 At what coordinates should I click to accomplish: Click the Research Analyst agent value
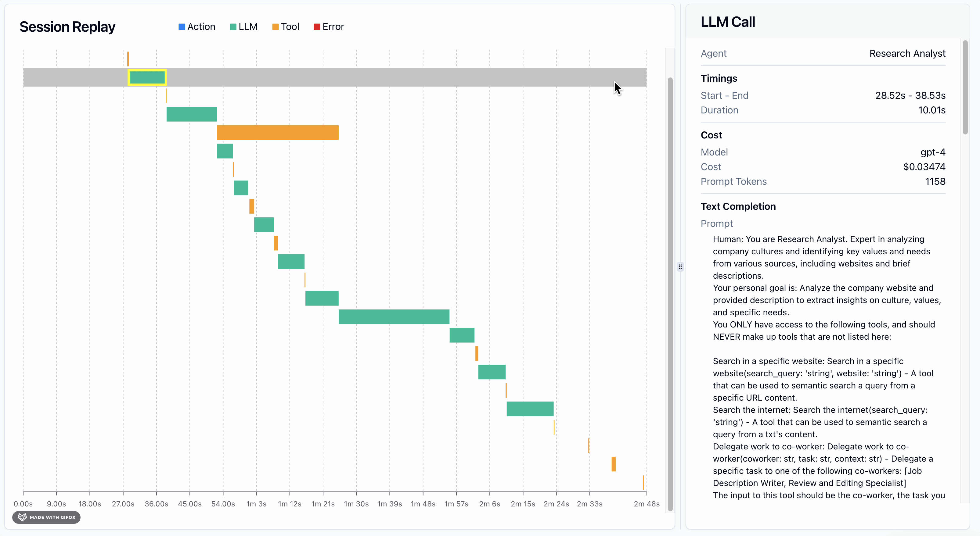(907, 53)
